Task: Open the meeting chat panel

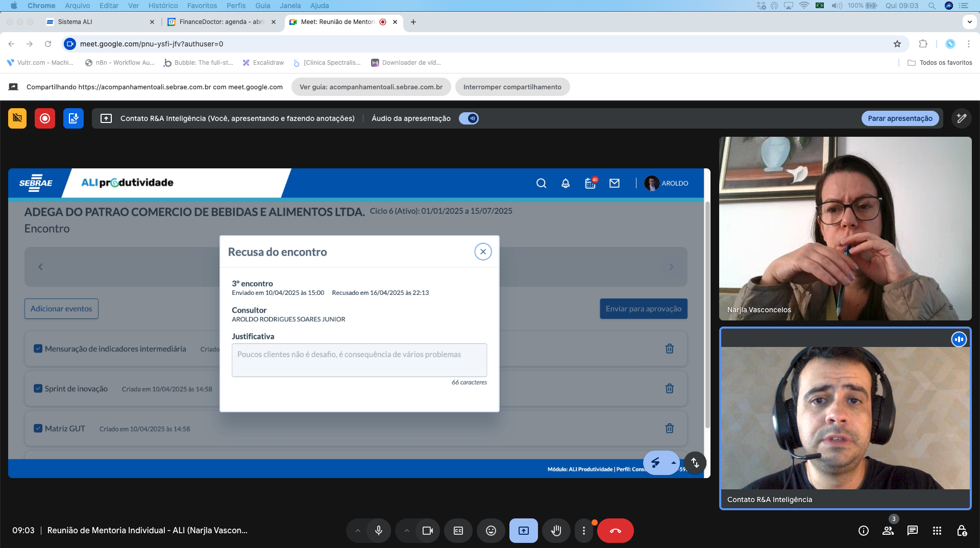Action: pos(913,531)
